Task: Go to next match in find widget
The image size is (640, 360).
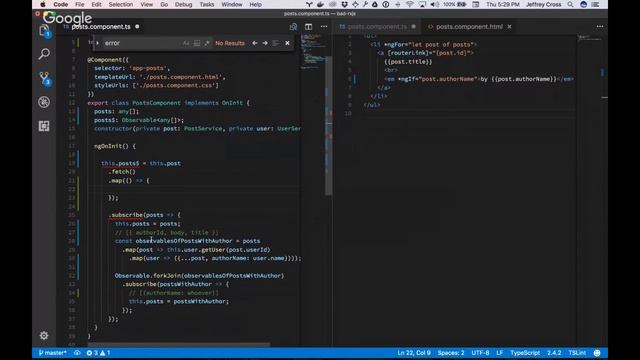Action: pyautogui.click(x=265, y=43)
